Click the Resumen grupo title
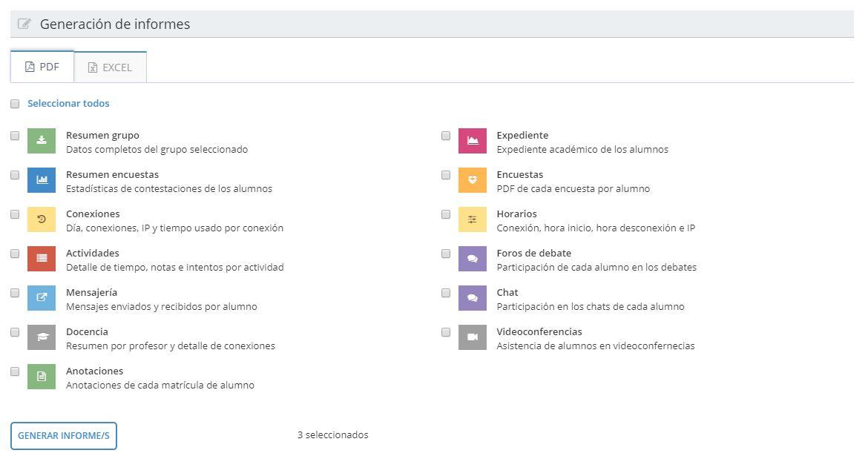868x476 pixels. (x=102, y=135)
